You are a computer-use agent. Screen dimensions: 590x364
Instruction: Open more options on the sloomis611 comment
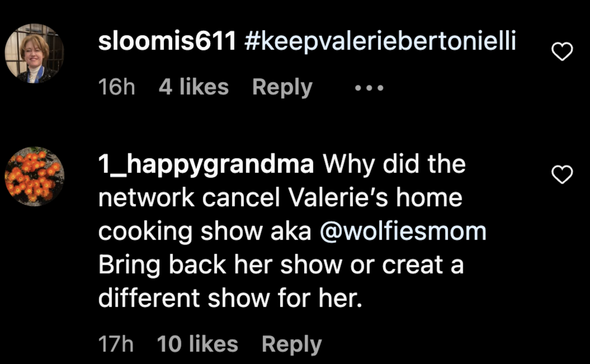click(x=369, y=88)
